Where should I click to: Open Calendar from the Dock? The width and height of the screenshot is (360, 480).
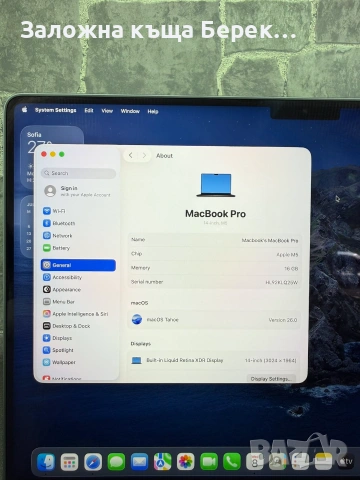click(255, 462)
